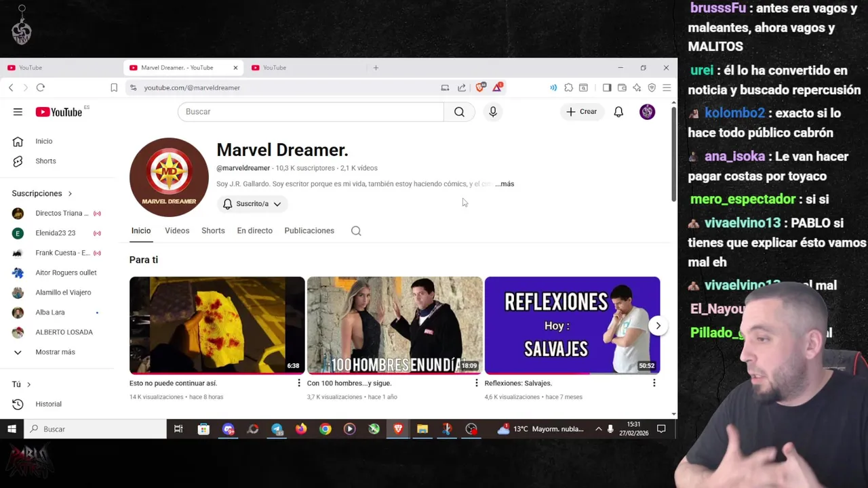Open options for 'Esto no puede continuar así' video
This screenshot has width=868, height=488.
[298, 384]
